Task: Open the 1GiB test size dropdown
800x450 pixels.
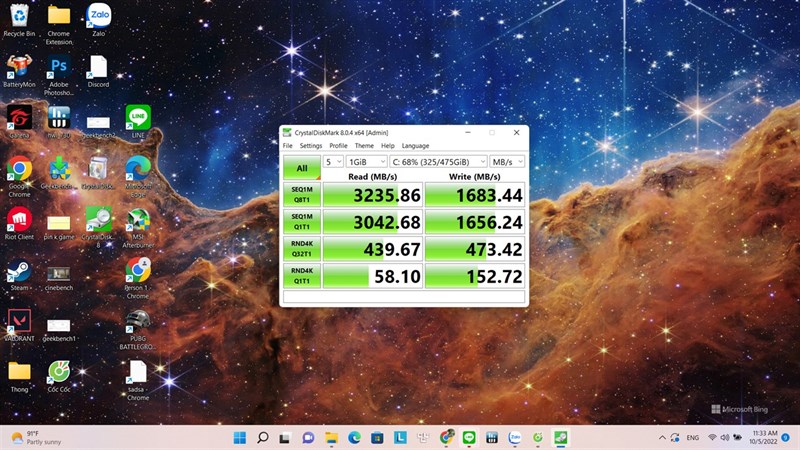Action: [x=366, y=162]
